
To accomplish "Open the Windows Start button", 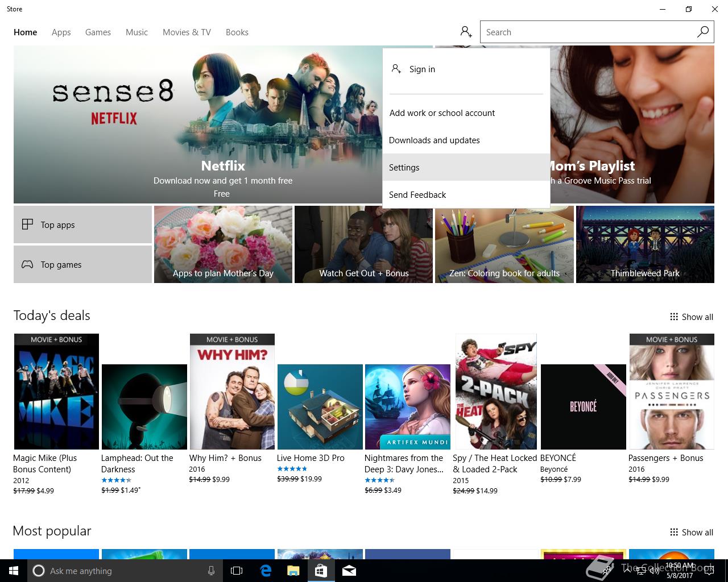I will 14,571.
